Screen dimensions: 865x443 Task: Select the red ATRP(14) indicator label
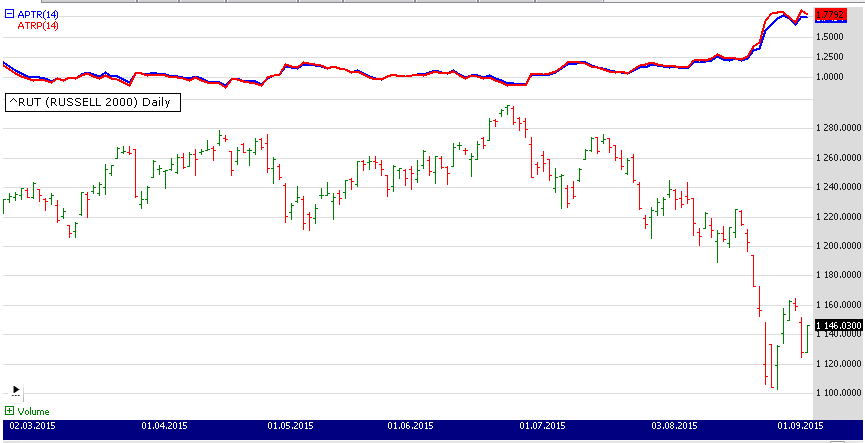click(38, 26)
